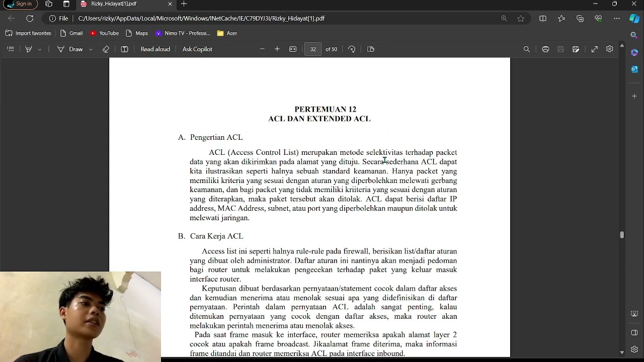This screenshot has height=362, width=644.
Task: Close the Rizky_Hidayat[1].pdf tab
Action: point(170,4)
